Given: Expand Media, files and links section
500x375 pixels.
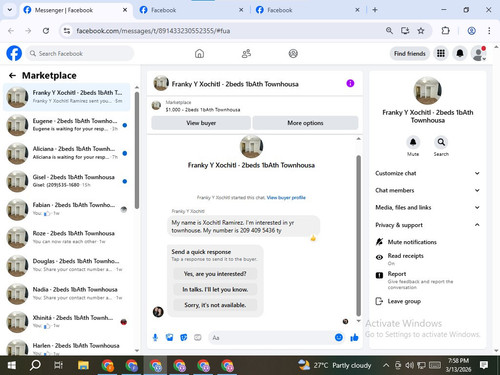Looking at the screenshot, I should click(428, 207).
